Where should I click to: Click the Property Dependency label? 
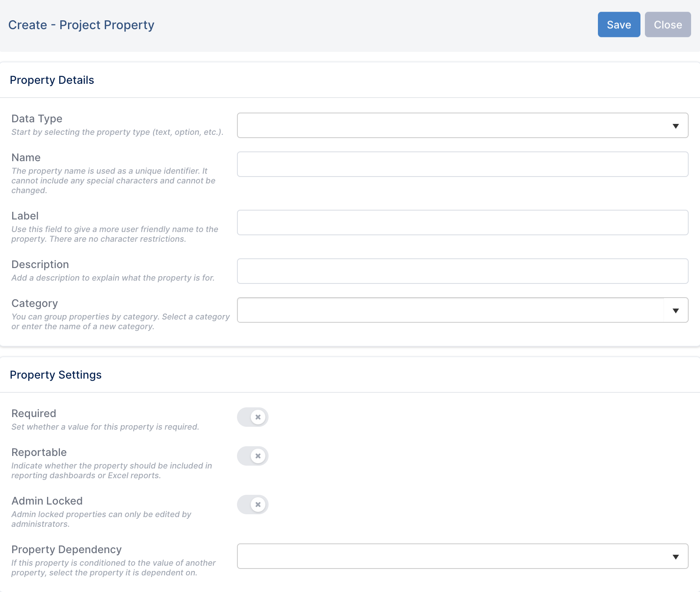point(66,549)
